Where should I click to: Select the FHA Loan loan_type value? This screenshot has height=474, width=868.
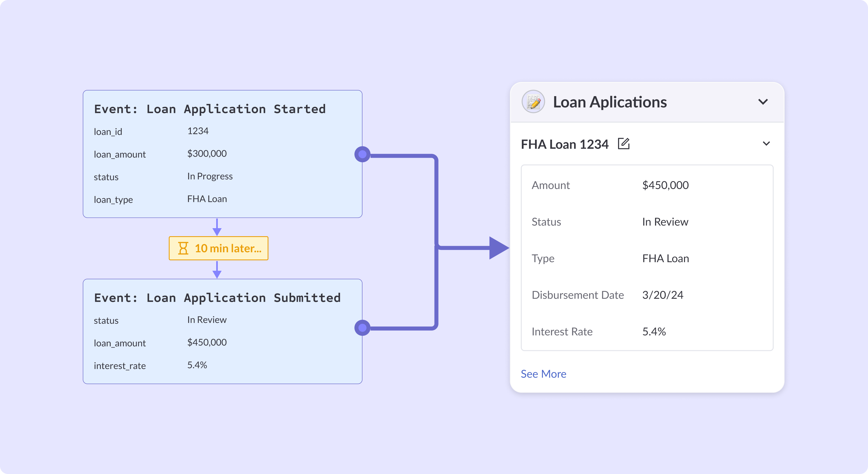207,199
